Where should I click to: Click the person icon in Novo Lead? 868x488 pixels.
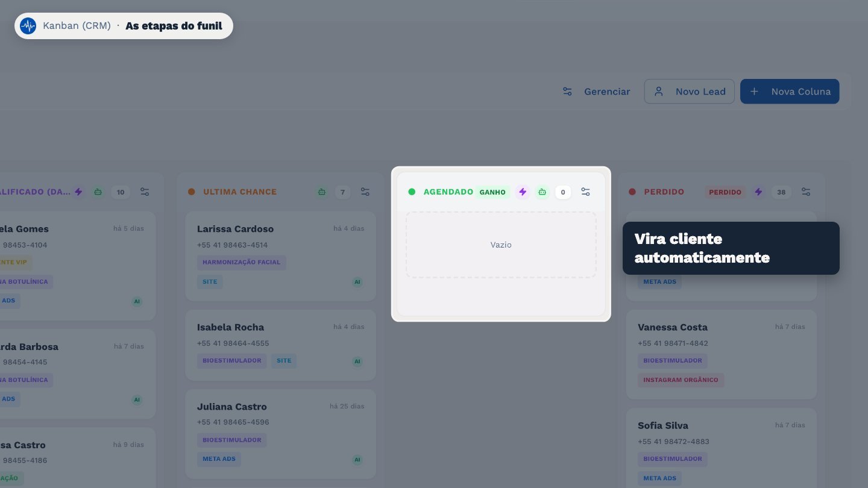point(659,92)
